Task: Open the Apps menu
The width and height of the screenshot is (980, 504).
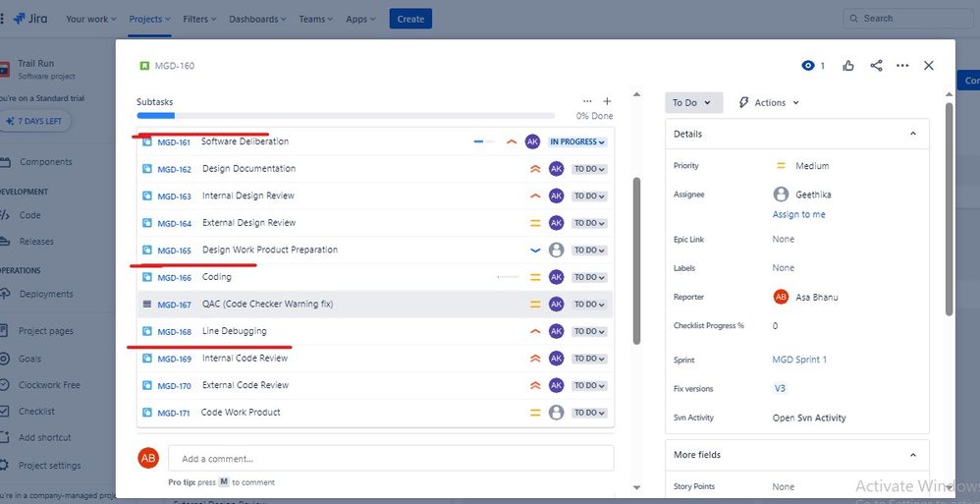Action: point(360,19)
